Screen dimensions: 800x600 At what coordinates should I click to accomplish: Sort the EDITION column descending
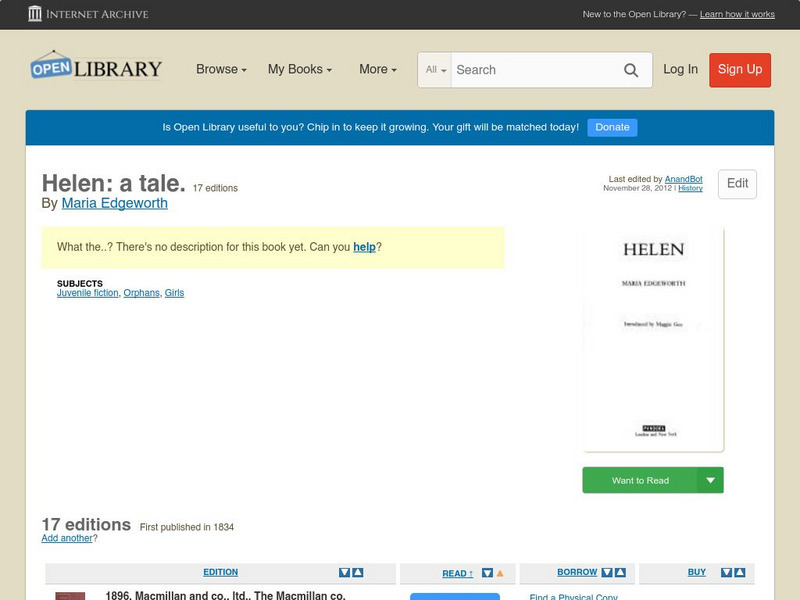point(342,573)
